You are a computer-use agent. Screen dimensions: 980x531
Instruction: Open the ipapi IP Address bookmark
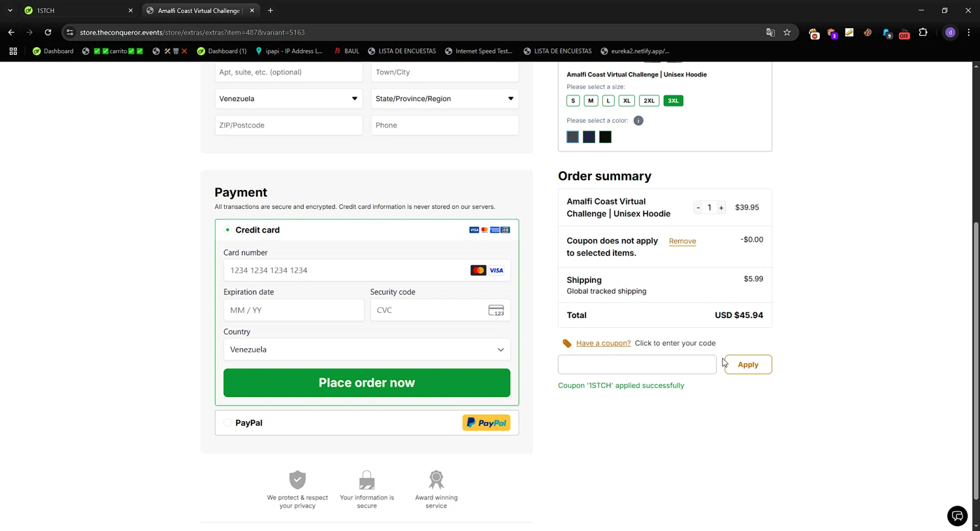coord(289,51)
